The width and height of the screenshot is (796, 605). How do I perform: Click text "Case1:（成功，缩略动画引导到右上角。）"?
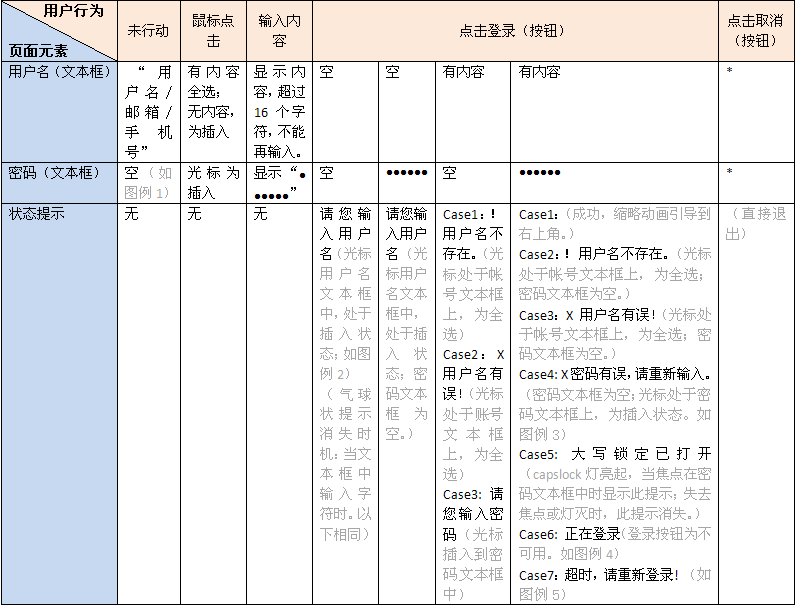click(x=614, y=224)
